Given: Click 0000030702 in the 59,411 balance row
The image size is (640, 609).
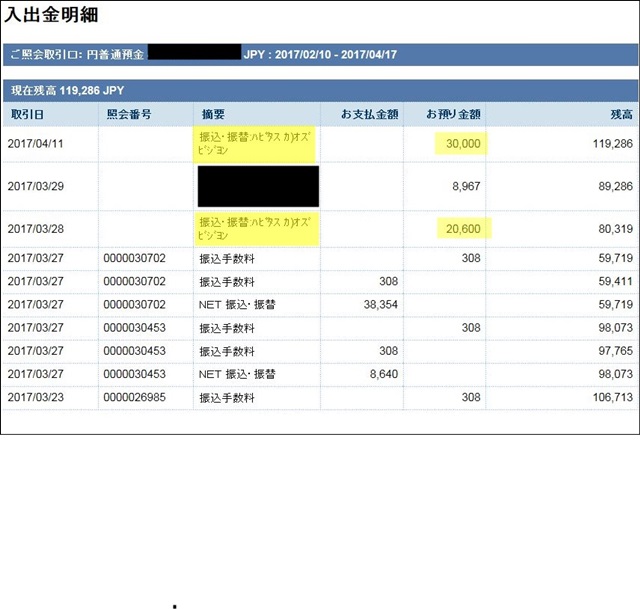Looking at the screenshot, I should click(134, 281).
